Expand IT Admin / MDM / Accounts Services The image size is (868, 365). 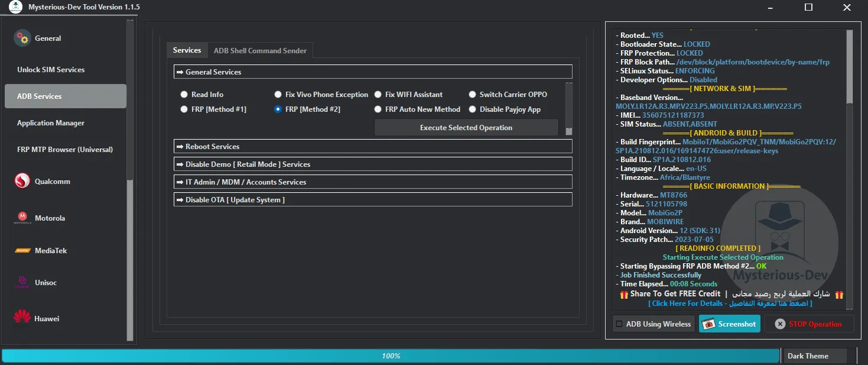coord(373,182)
